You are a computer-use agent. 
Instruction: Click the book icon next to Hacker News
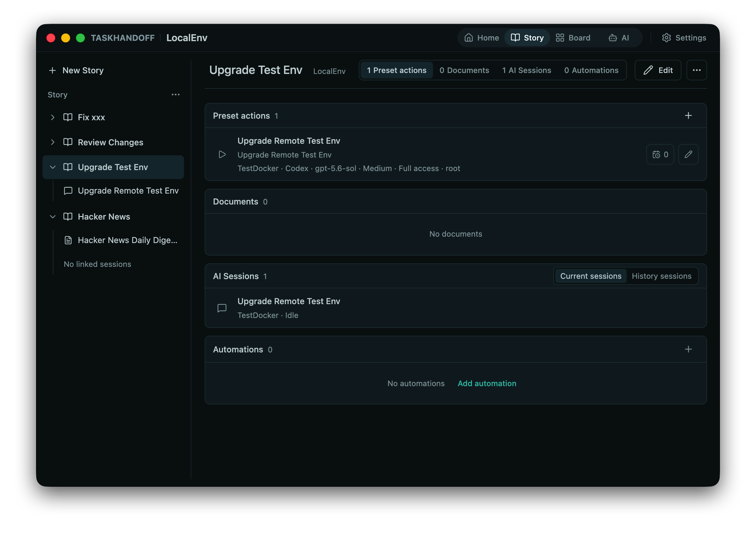pyautogui.click(x=68, y=216)
